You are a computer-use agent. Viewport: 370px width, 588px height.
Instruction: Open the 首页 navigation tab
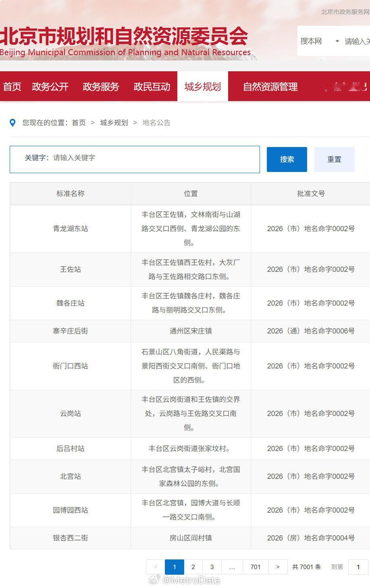[12, 87]
